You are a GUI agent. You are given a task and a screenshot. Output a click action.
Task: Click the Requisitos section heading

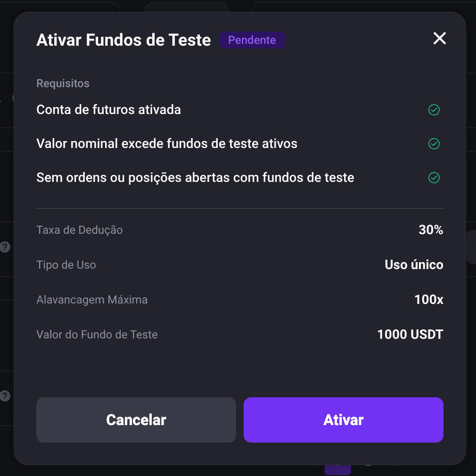click(x=63, y=83)
